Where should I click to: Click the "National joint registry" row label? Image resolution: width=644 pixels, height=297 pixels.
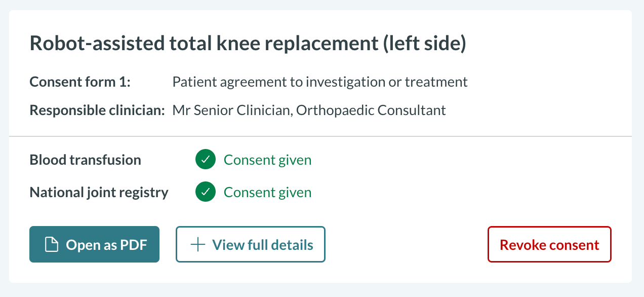(x=99, y=193)
